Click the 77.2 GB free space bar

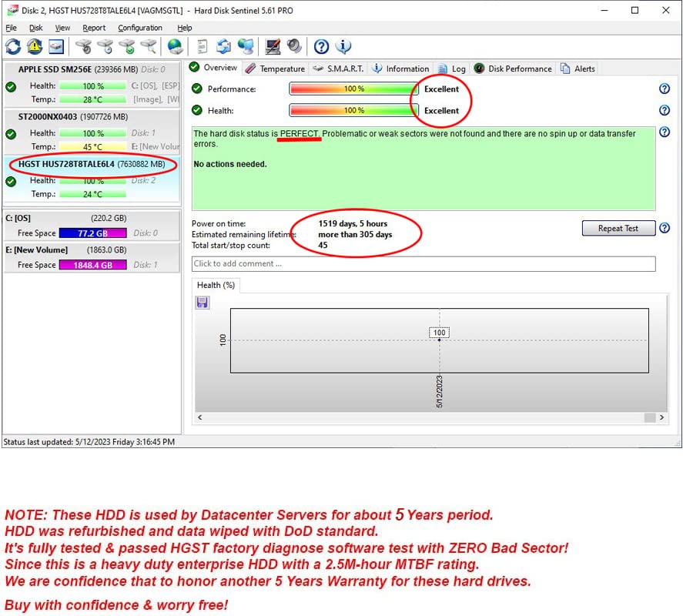coord(92,233)
